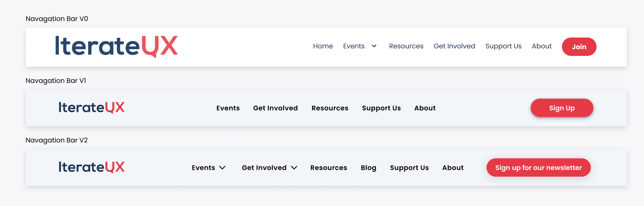Expand the Events chevron in V0 bar

(374, 46)
